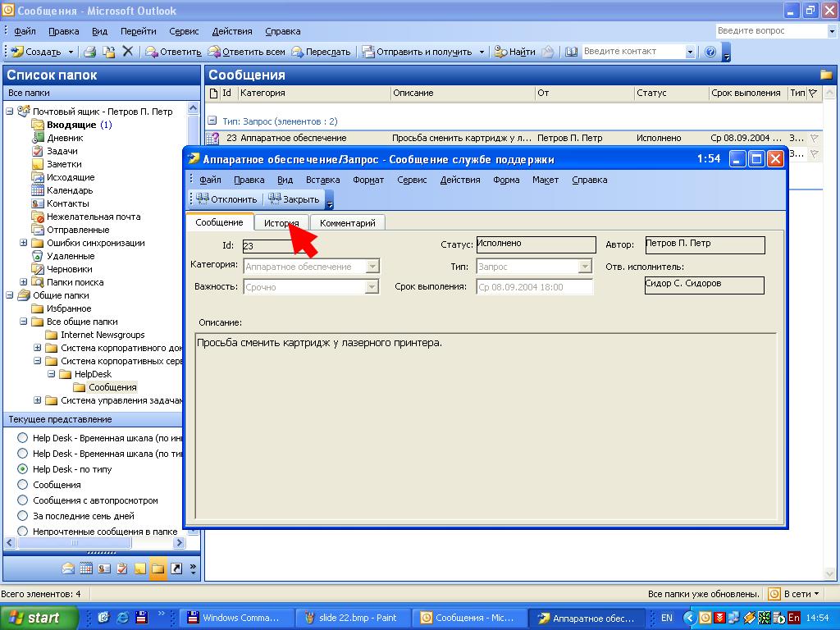Sort by the Статус column header
The image size is (840, 630).
point(671,93)
